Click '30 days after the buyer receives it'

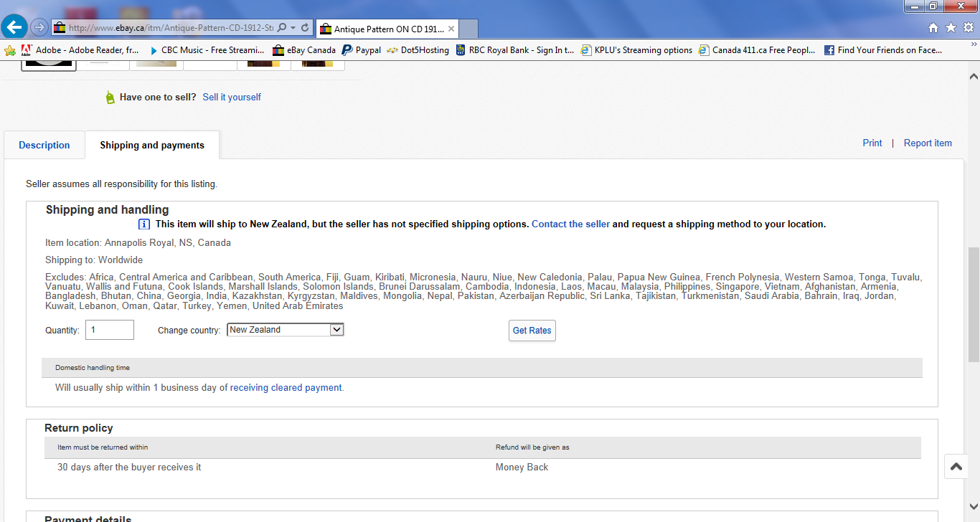click(129, 467)
